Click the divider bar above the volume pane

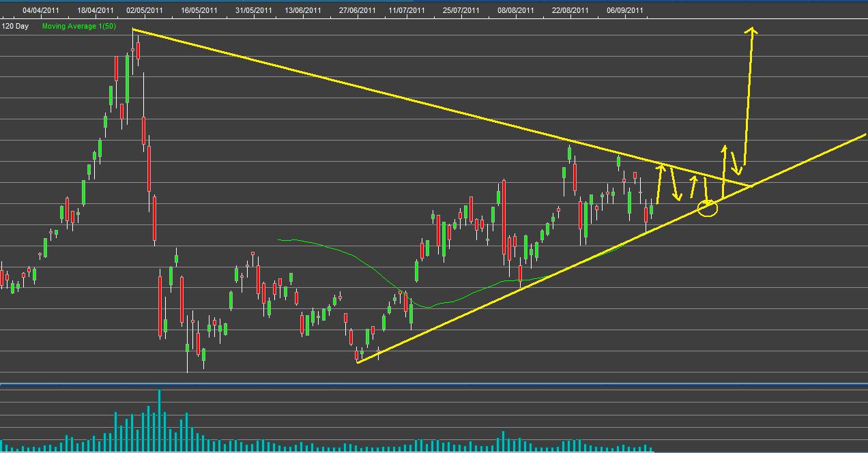click(434, 385)
